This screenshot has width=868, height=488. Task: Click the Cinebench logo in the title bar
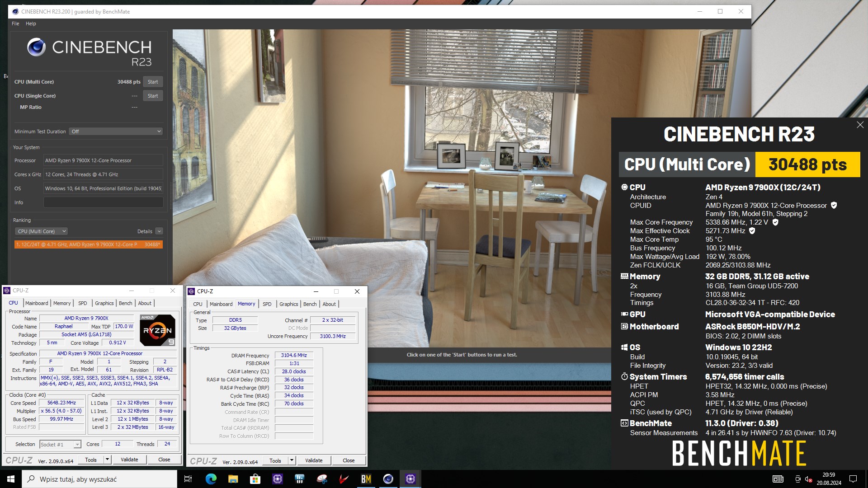15,11
